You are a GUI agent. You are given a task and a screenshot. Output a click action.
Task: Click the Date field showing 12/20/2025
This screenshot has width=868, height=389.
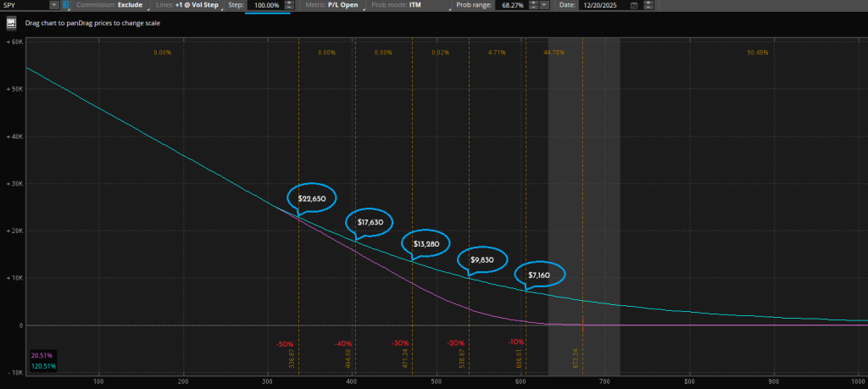pos(603,5)
